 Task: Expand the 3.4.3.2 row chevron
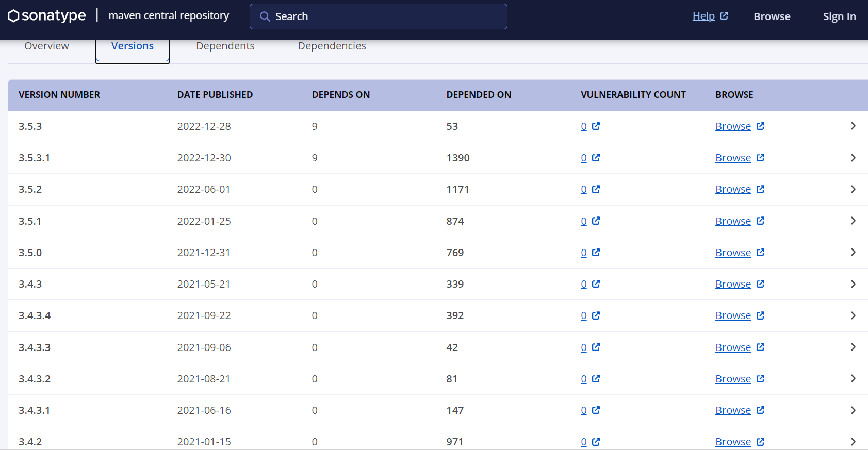[853, 379]
